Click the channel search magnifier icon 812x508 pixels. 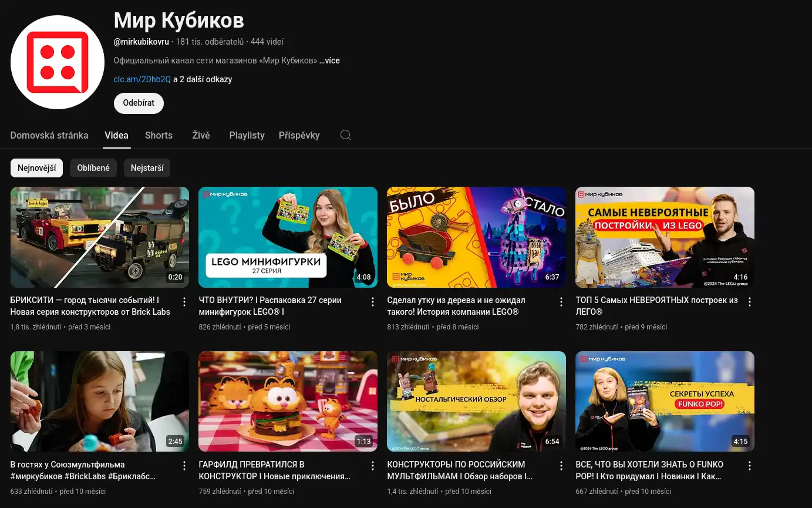click(346, 135)
